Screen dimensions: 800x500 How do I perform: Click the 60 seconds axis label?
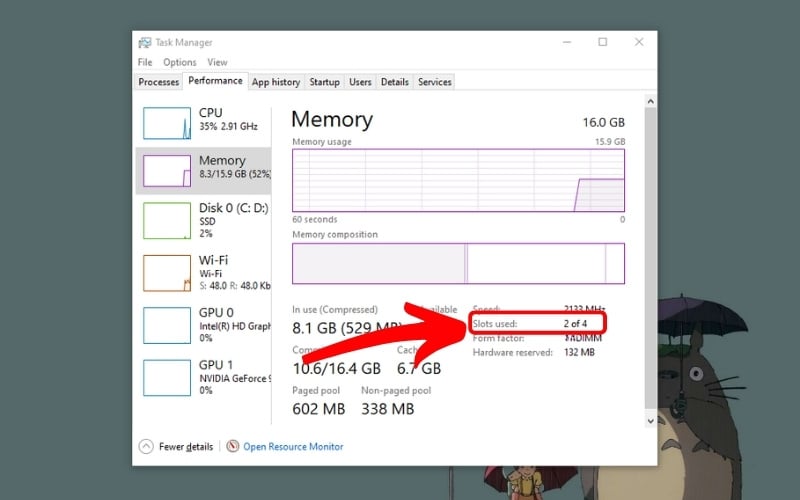coord(315,219)
